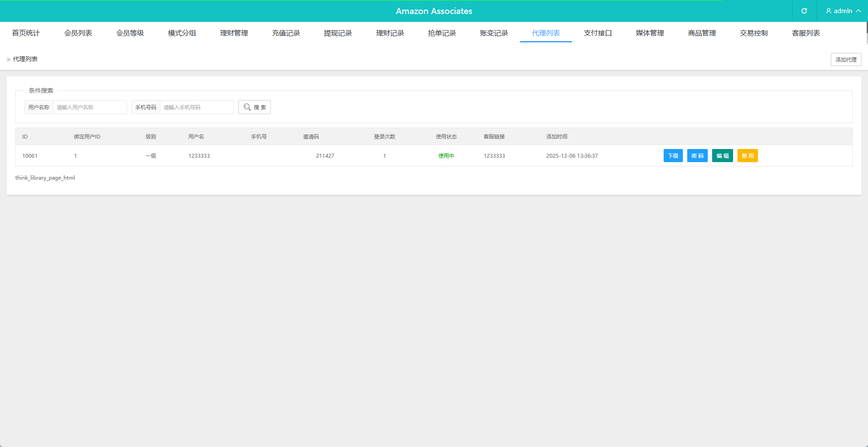The width and height of the screenshot is (868, 447).
Task: Navigate to the 商品管理 tab
Action: [702, 33]
